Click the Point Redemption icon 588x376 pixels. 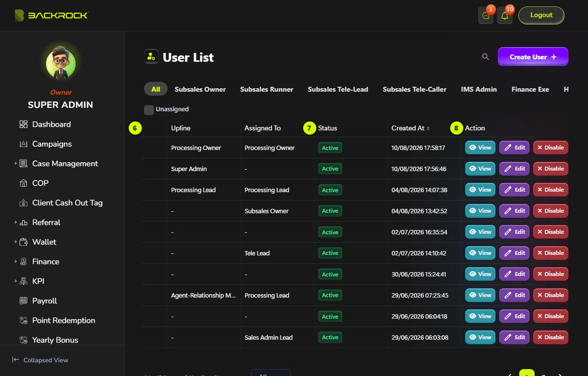click(x=24, y=321)
